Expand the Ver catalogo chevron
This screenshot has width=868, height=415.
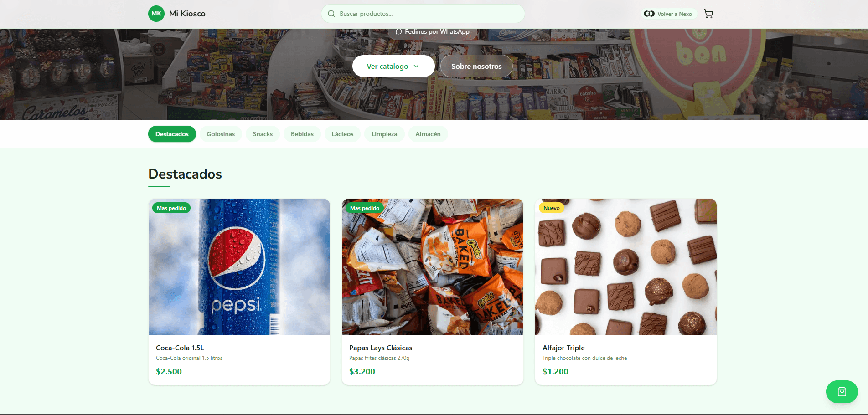click(x=416, y=66)
